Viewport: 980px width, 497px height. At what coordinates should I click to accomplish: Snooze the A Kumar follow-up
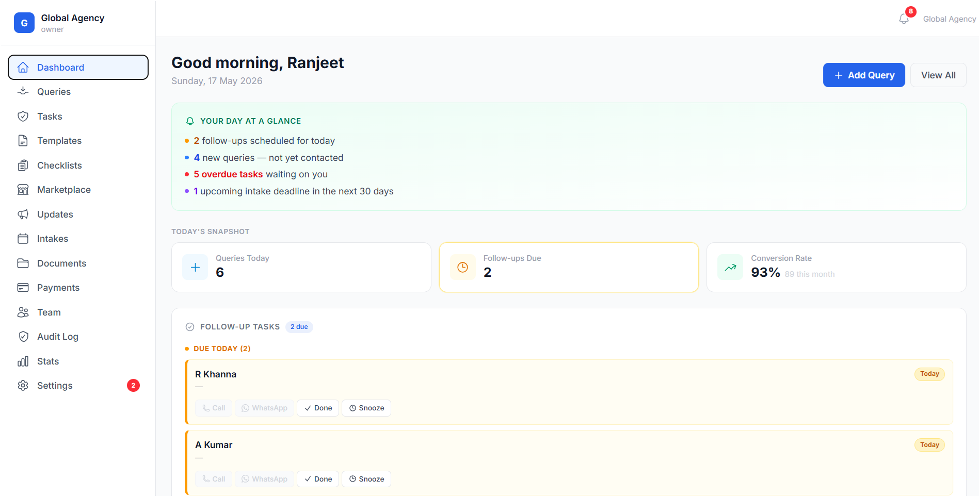pos(366,479)
